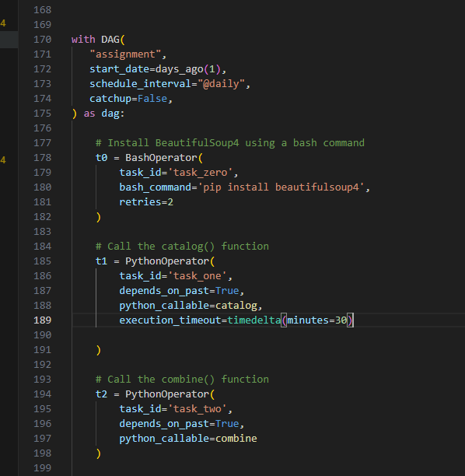Screen dimensions: 465x476
Task: Click days_ago on line 172
Action: (179, 69)
